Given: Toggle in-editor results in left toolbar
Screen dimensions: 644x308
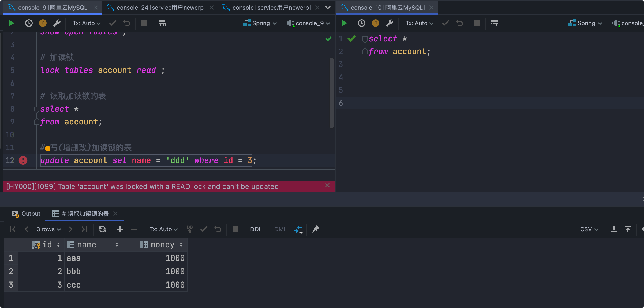Looking at the screenshot, I should coord(162,23).
